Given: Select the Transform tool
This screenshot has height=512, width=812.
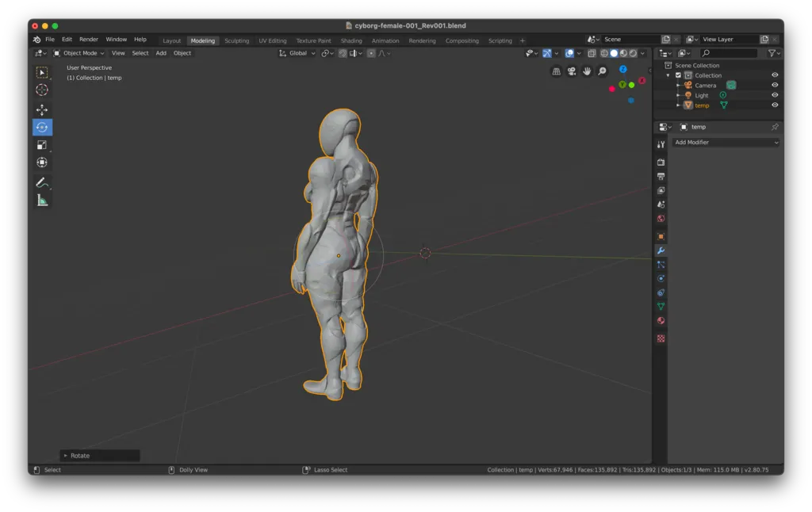Looking at the screenshot, I should (x=42, y=162).
